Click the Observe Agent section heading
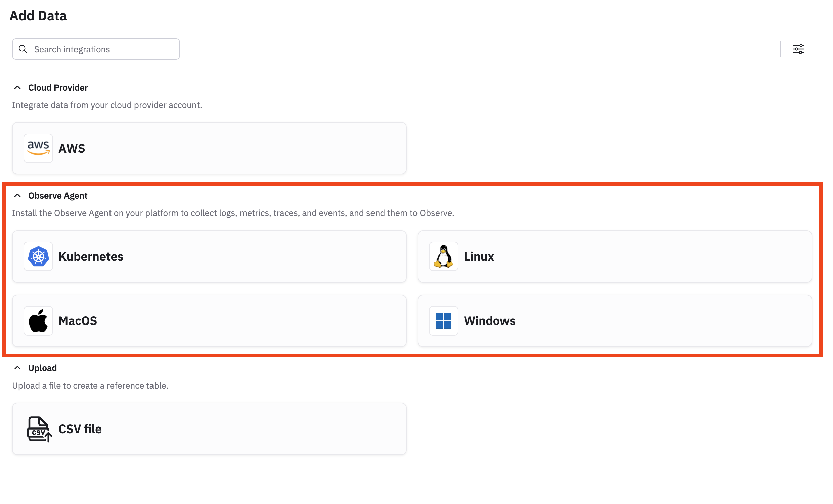The width and height of the screenshot is (833, 504). 58,196
